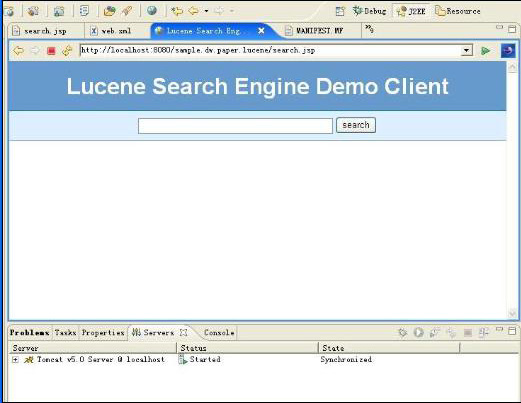
Task: Open the Tasks view tab
Action: point(65,333)
